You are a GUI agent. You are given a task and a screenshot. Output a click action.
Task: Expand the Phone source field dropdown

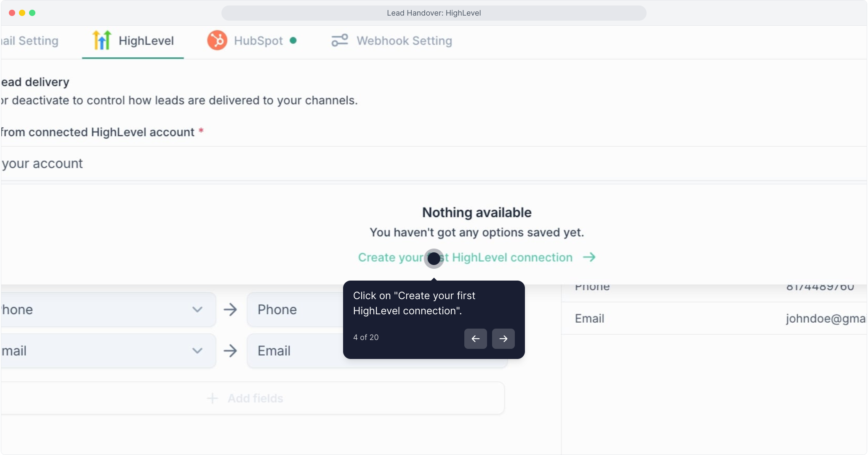coord(197,310)
